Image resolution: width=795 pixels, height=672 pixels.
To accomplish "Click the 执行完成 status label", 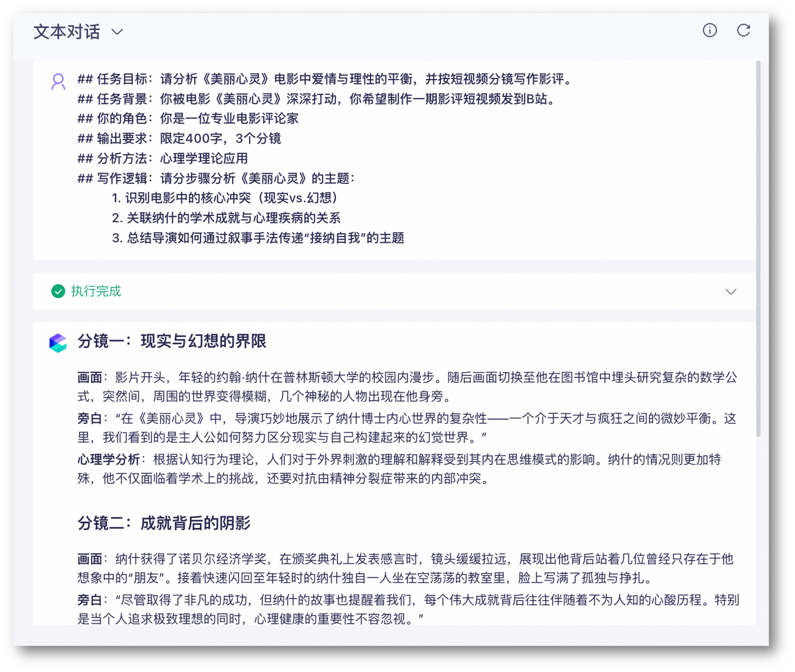I will 96,291.
